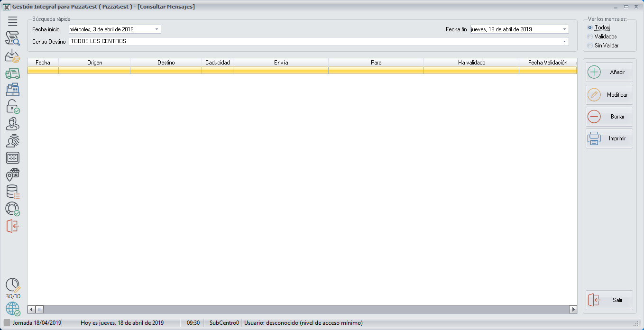Image resolution: width=644 pixels, height=330 pixels.
Task: Select the Validados radio button
Action: click(590, 37)
